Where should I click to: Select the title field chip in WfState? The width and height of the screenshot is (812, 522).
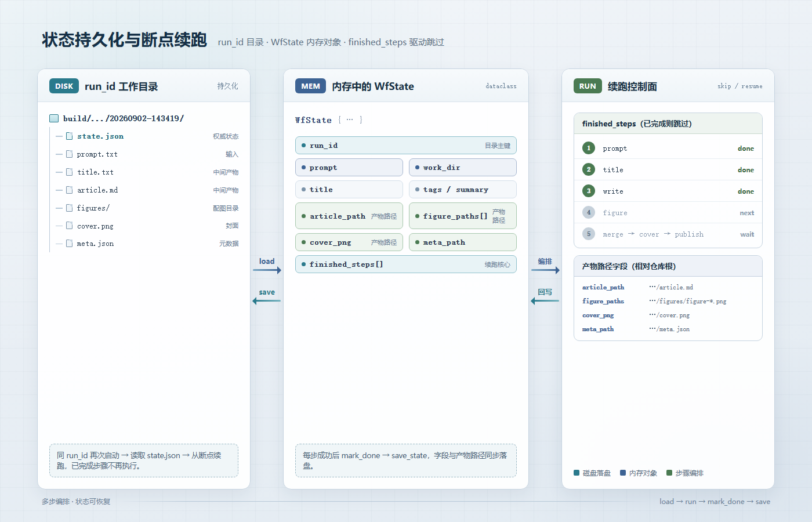(349, 190)
